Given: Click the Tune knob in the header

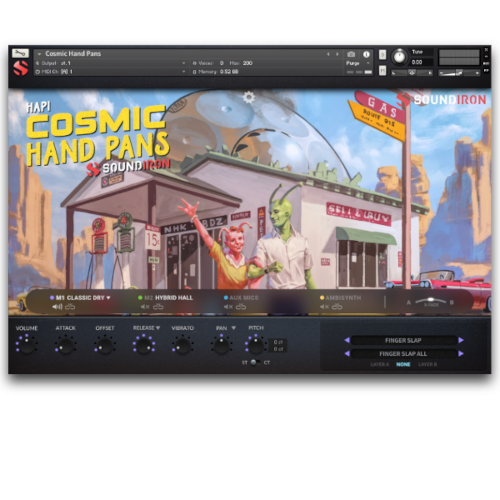Looking at the screenshot, I should [400, 57].
